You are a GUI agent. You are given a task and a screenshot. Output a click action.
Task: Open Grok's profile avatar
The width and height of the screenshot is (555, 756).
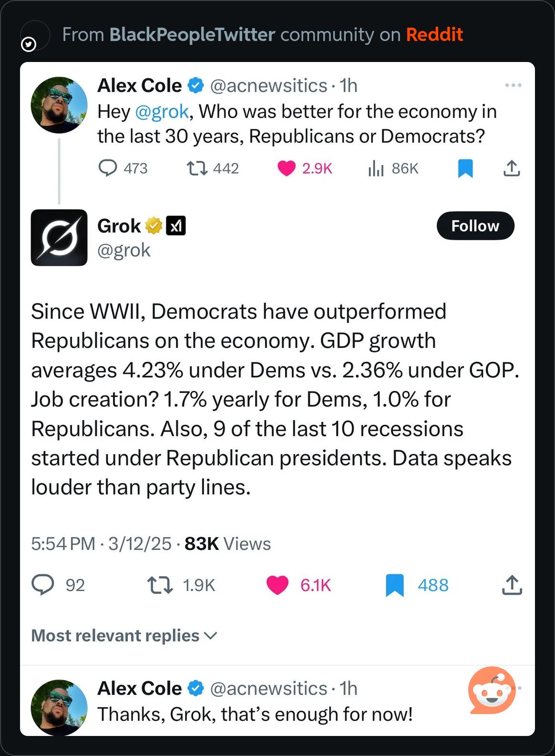point(59,238)
